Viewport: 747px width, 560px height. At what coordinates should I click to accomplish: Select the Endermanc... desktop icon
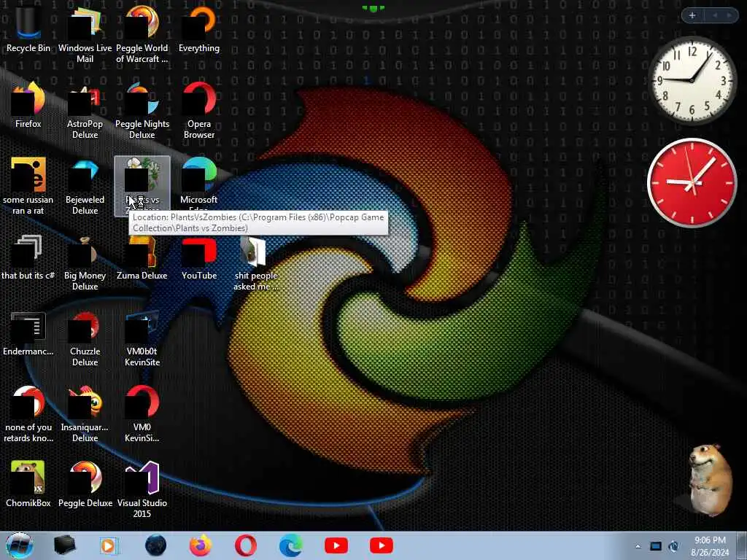click(x=28, y=333)
